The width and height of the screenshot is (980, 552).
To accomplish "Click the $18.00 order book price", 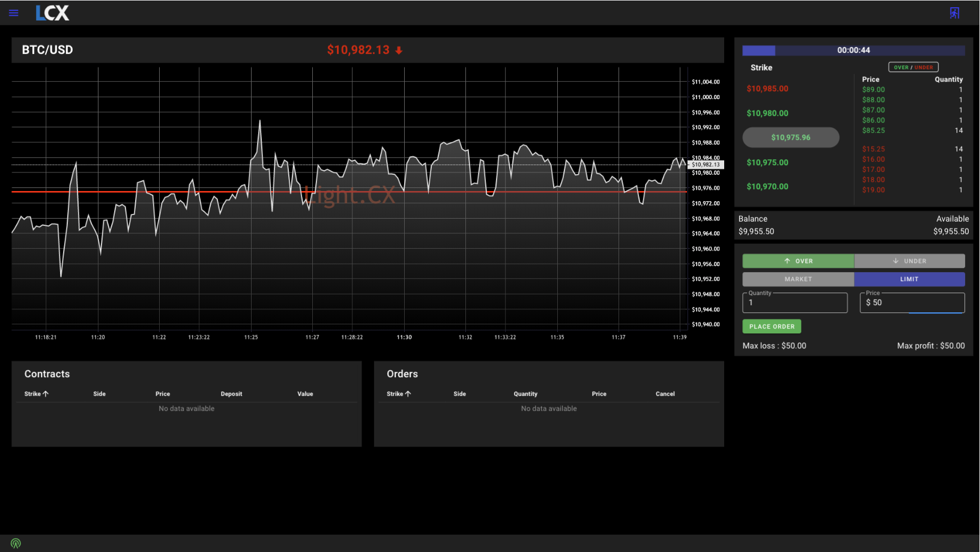I will pyautogui.click(x=873, y=180).
